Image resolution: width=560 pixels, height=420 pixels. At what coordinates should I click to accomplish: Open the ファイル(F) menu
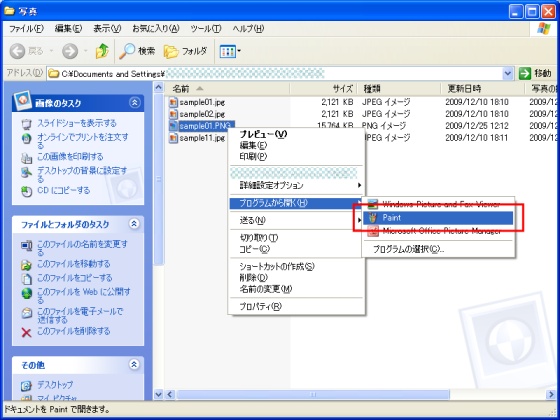26,29
